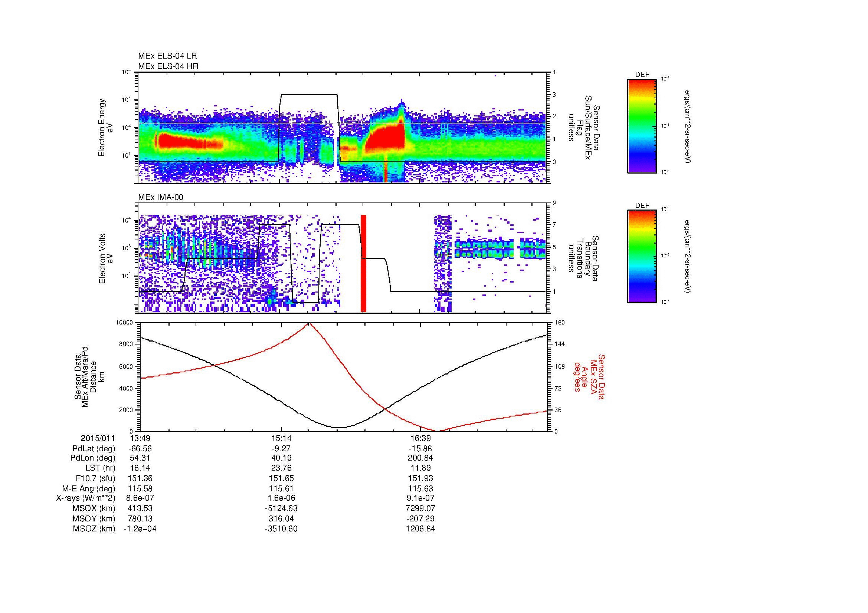Click the 2015/011 date label

click(98, 438)
